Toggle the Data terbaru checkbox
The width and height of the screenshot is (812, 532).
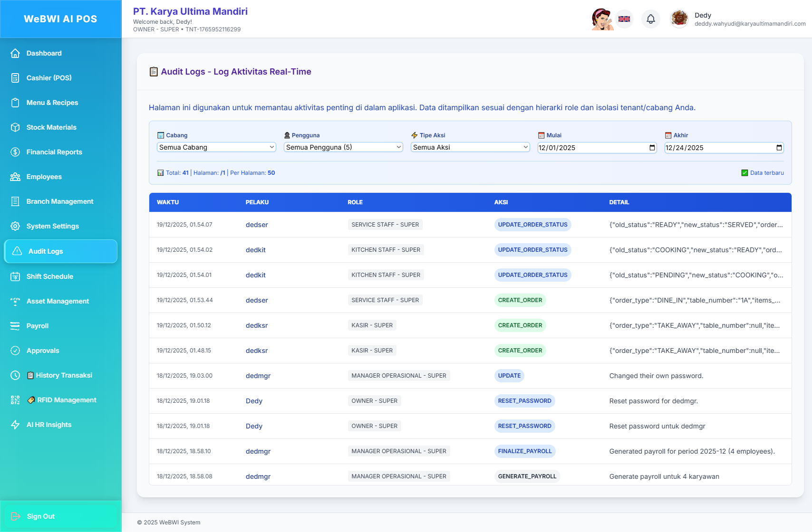pyautogui.click(x=744, y=173)
